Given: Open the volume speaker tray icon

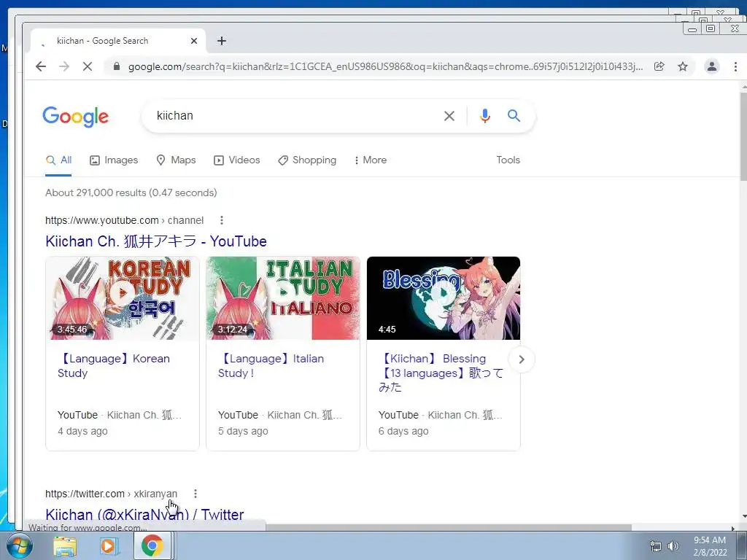Looking at the screenshot, I should pos(673,546).
